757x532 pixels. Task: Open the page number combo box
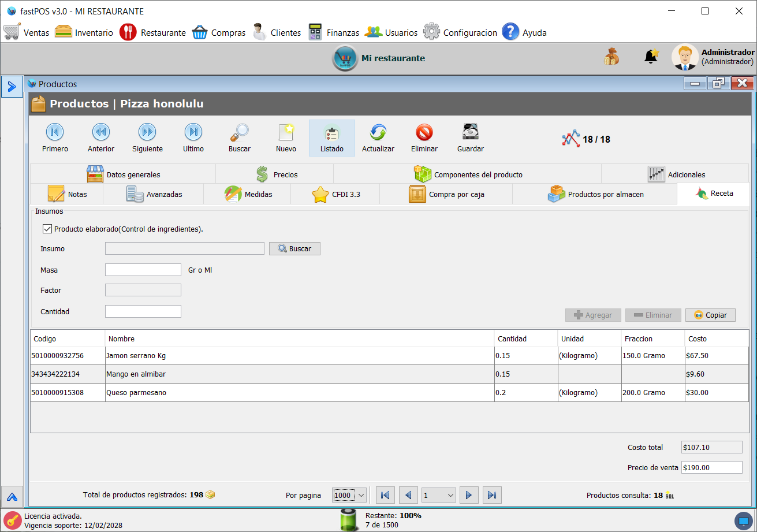click(439, 495)
